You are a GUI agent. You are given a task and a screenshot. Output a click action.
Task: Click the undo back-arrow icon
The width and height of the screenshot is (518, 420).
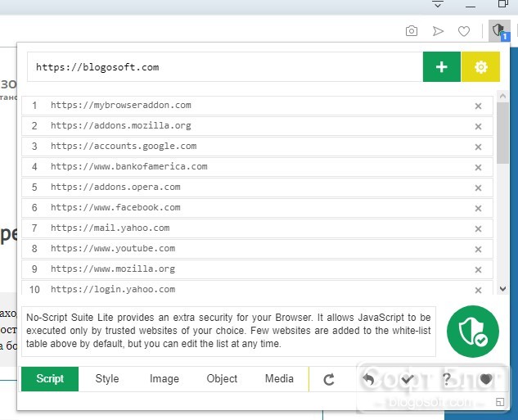368,379
